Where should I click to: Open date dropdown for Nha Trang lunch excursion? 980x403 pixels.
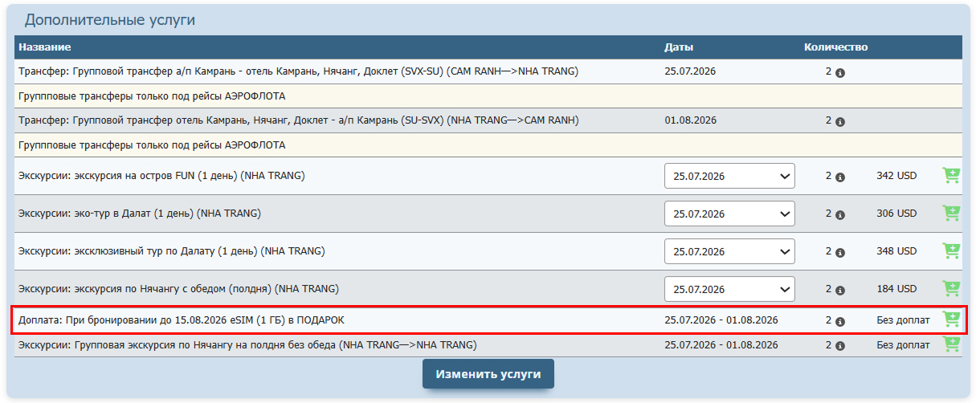click(729, 289)
